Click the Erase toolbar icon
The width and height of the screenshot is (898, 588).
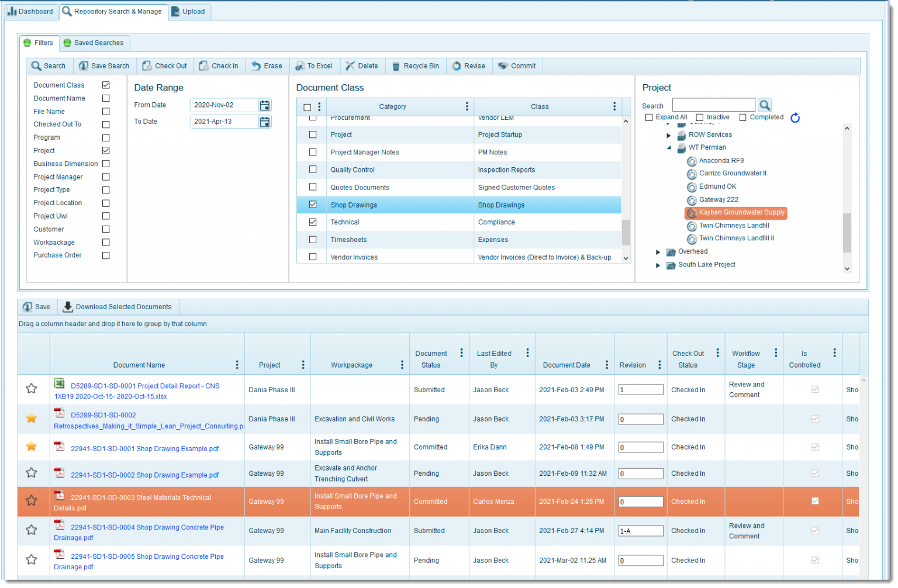coord(257,65)
